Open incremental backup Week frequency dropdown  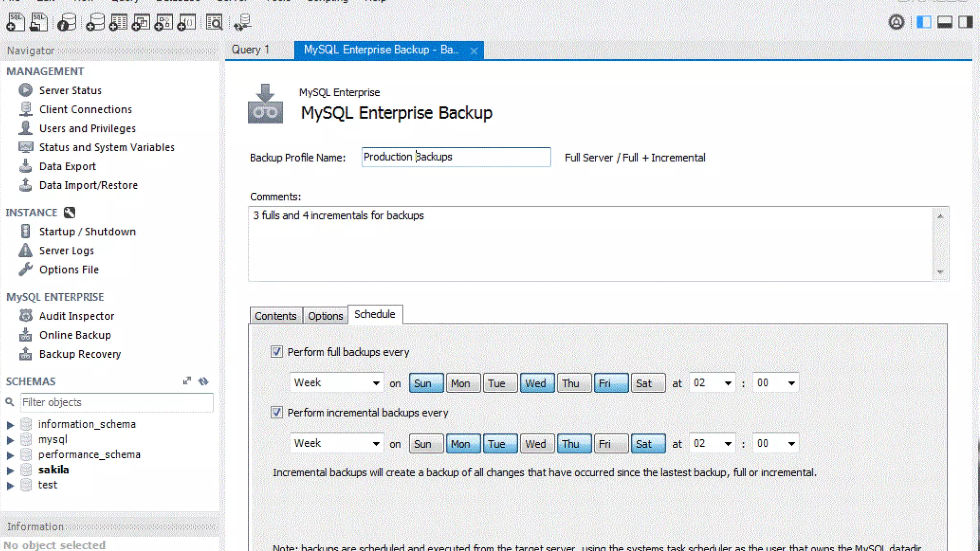[x=336, y=443]
